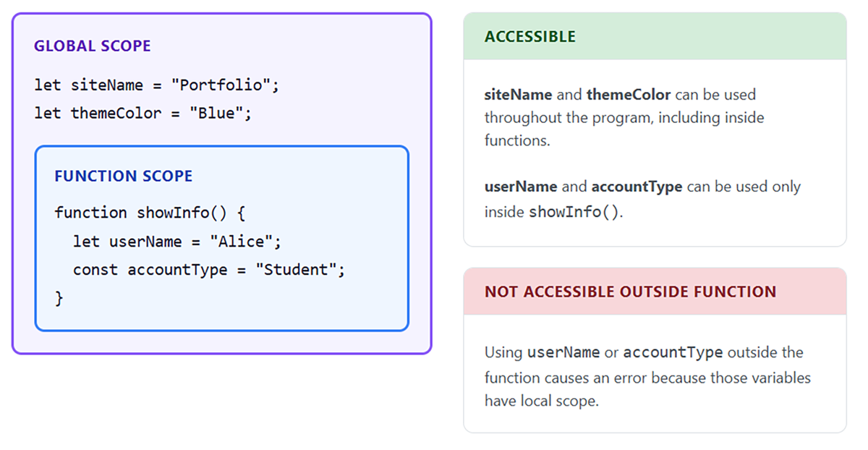This screenshot has height=450, width=868.
Task: Click the const accountType = "Student"; line
Action: (x=209, y=270)
